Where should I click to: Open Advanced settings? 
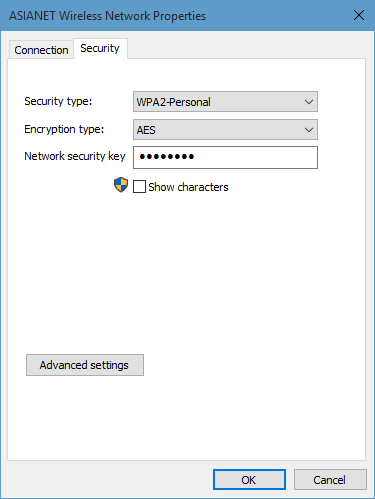click(x=85, y=365)
